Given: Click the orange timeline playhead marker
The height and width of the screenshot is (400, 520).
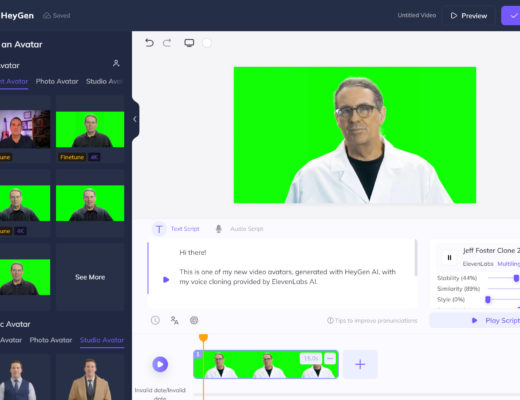Looking at the screenshot, I should tap(203, 338).
